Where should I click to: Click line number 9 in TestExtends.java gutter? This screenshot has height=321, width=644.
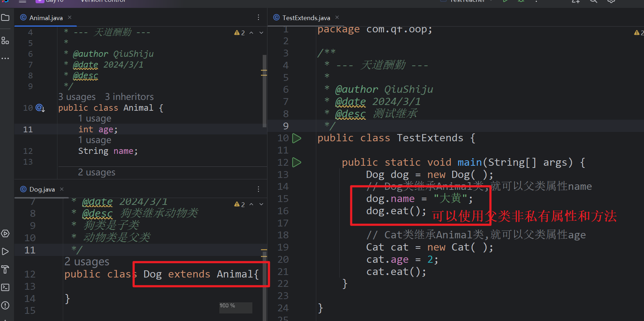pyautogui.click(x=286, y=126)
